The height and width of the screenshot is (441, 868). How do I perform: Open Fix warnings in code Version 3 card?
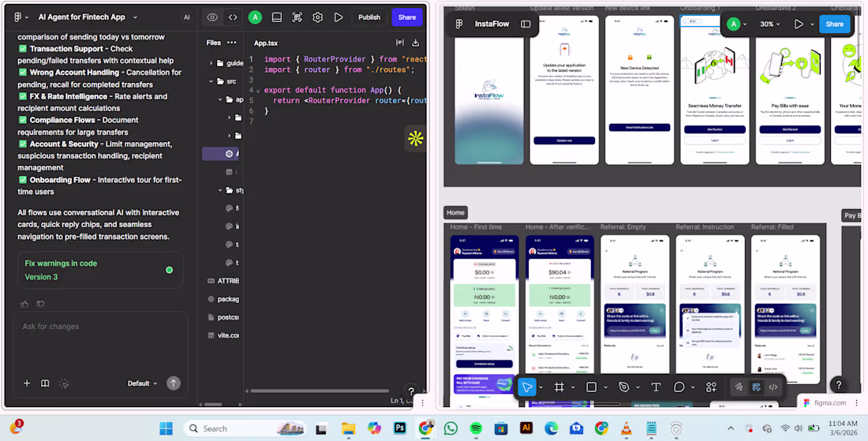click(100, 270)
